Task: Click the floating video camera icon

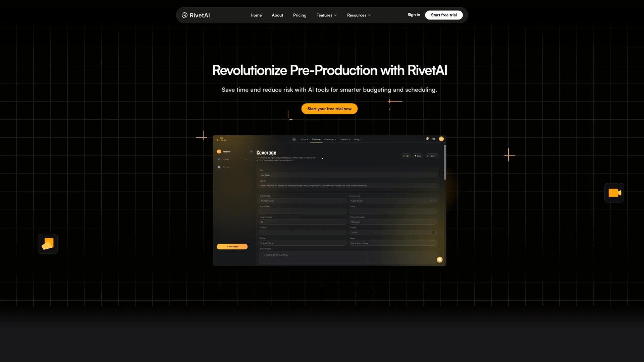Action: coord(614,193)
